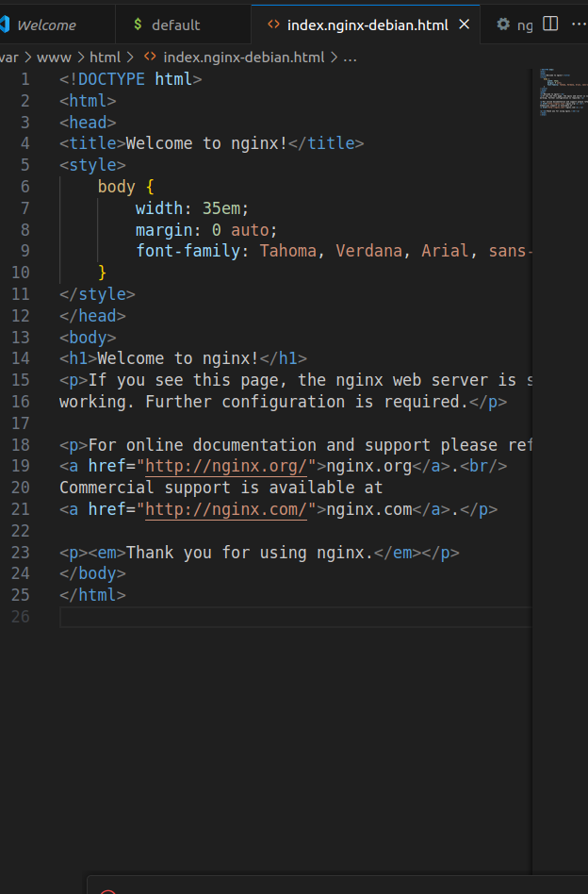Open the index.nginx-debian.html breadcrumb

point(243,58)
